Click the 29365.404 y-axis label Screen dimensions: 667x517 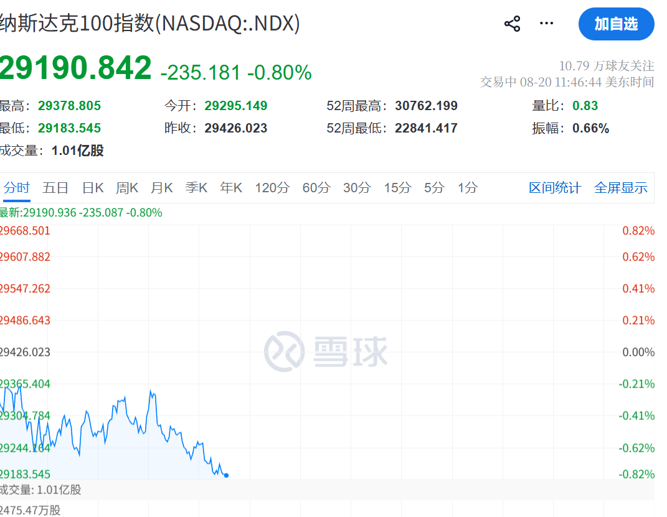(x=25, y=384)
